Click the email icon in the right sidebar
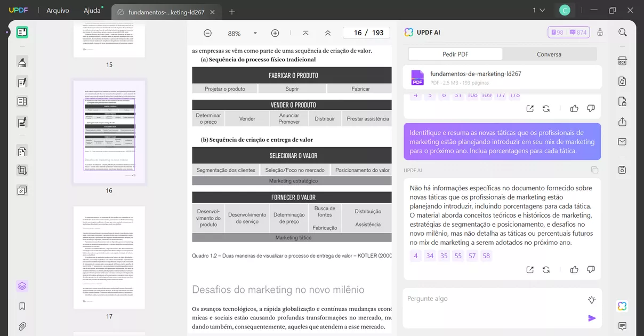The height and width of the screenshot is (336, 644). (x=622, y=142)
